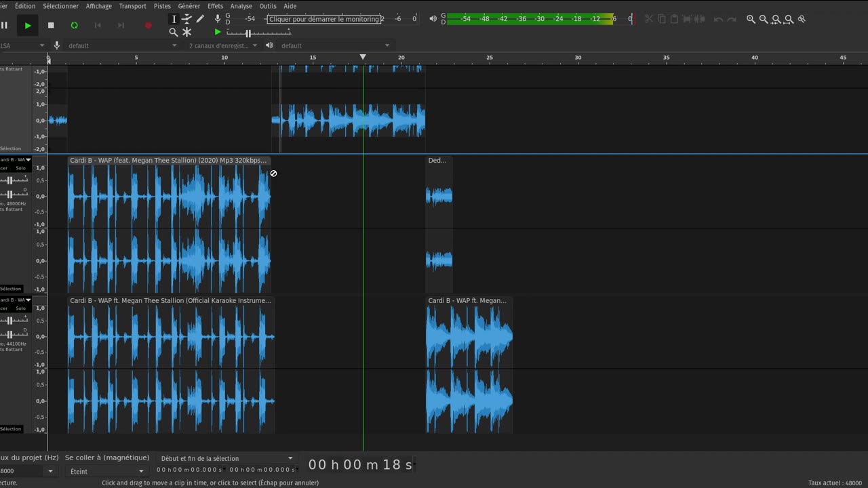Click the playhead marker on timeline ruler
The width and height of the screenshot is (868, 488).
[363, 57]
